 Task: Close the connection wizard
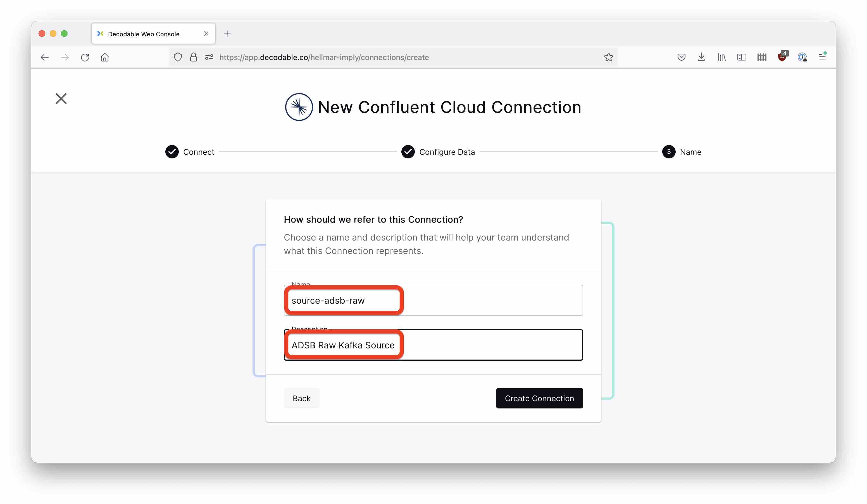pos(61,98)
